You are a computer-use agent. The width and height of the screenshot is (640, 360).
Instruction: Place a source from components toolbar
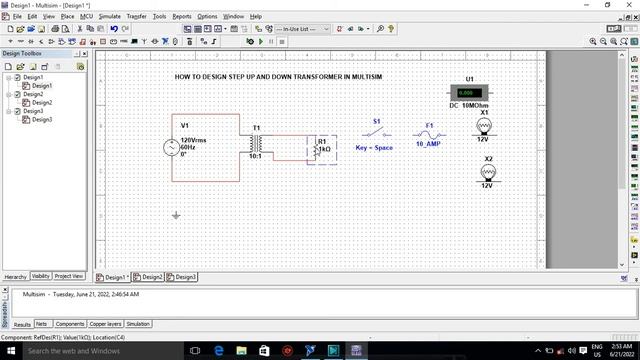[11, 42]
